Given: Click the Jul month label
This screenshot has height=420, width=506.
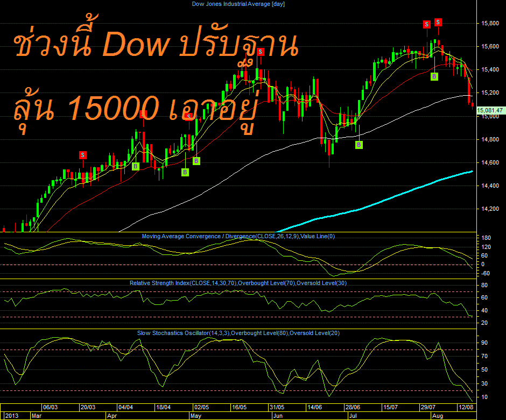Looking at the screenshot, I should pyautogui.click(x=353, y=416).
